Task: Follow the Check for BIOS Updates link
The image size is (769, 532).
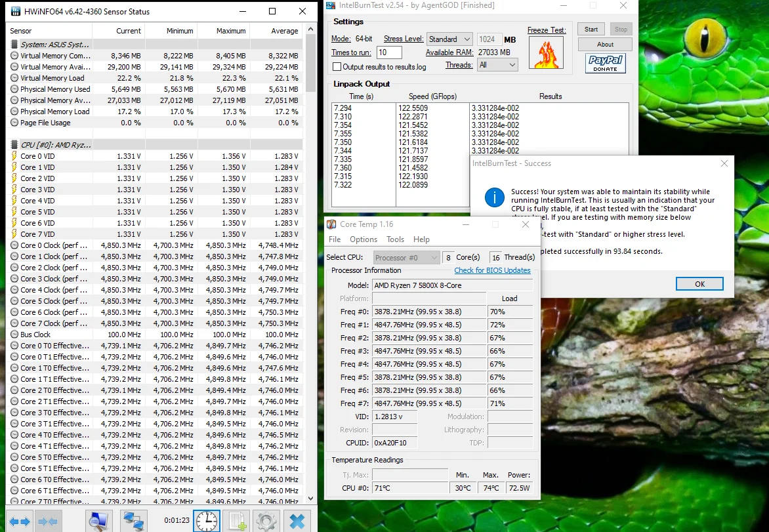Action: (492, 270)
